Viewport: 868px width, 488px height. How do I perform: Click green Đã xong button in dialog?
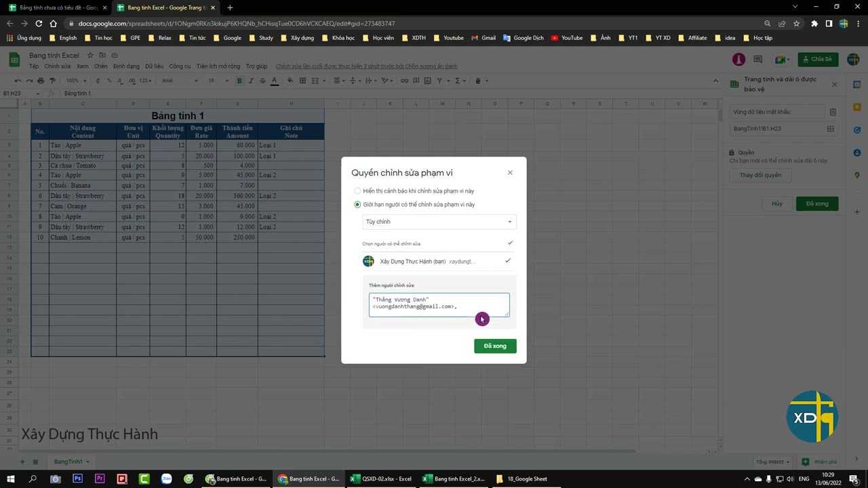click(x=495, y=346)
